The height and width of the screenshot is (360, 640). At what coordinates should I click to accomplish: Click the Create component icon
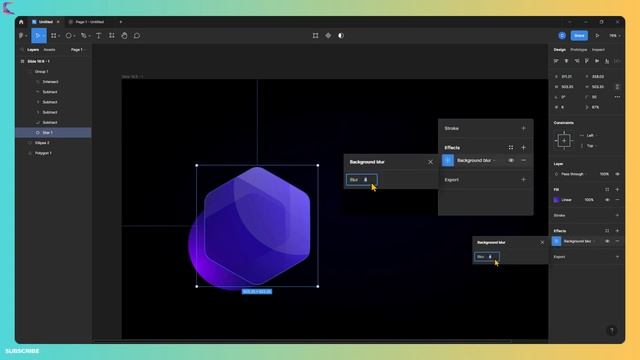pos(328,36)
